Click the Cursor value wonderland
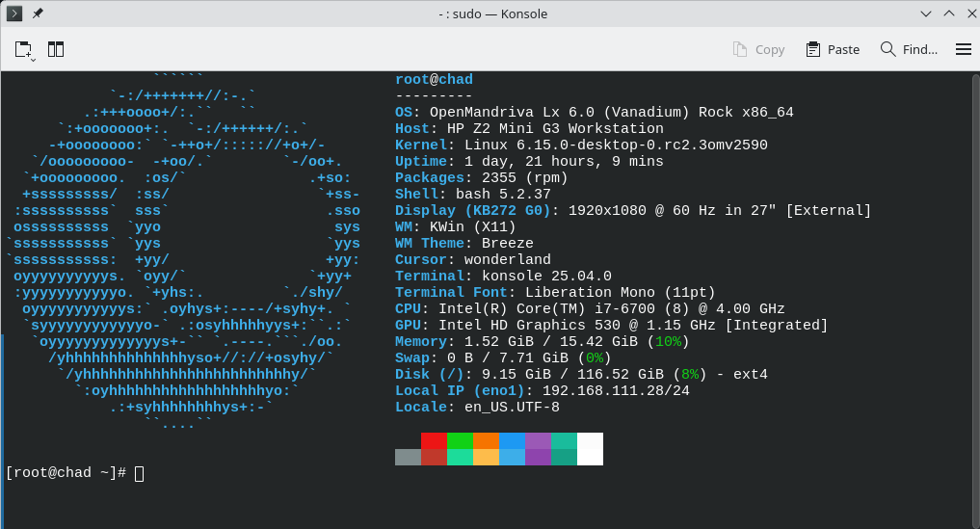This screenshot has width=980, height=529. [508, 259]
